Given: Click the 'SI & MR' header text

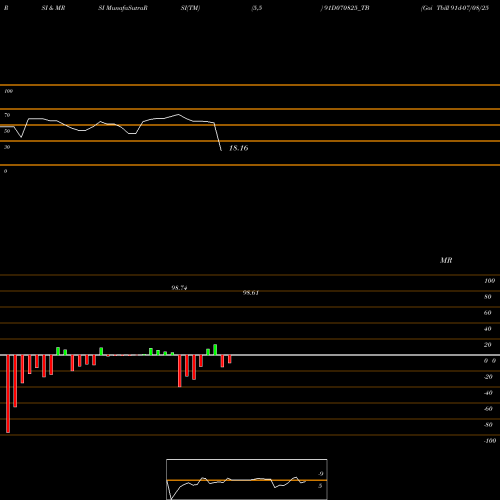Looking at the screenshot, I should coord(53,8).
